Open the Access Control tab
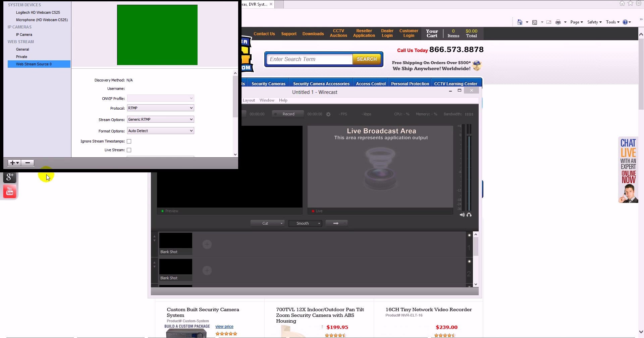 pyautogui.click(x=371, y=83)
